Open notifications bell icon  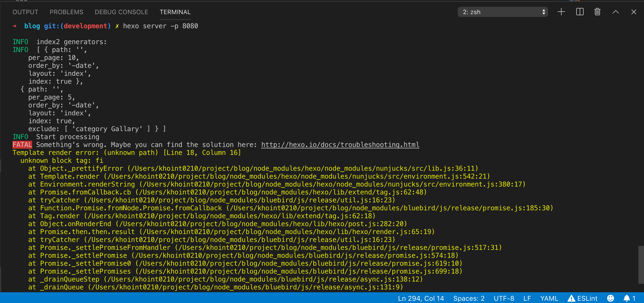[x=629, y=298]
